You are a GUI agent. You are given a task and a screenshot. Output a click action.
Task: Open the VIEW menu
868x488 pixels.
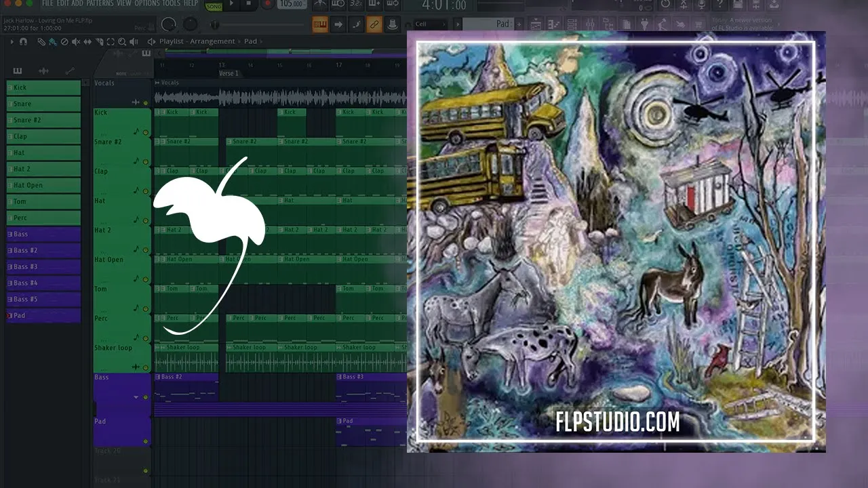[x=124, y=3]
